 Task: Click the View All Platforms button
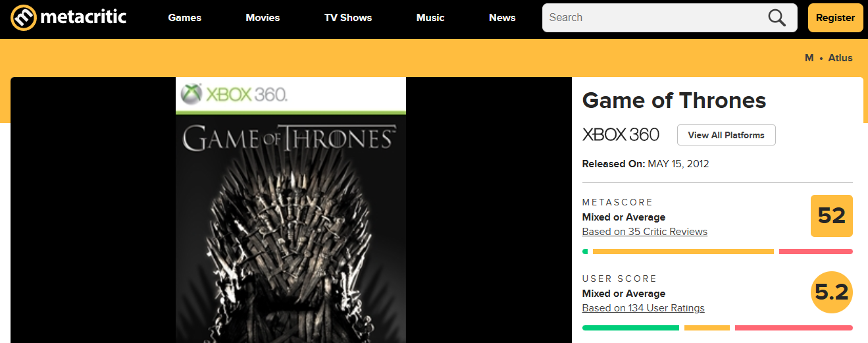pos(727,135)
